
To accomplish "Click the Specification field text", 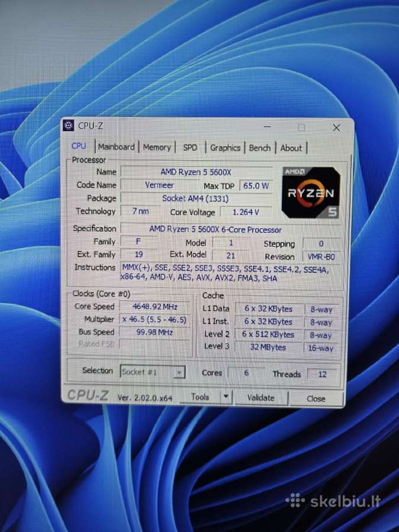I will (215, 229).
